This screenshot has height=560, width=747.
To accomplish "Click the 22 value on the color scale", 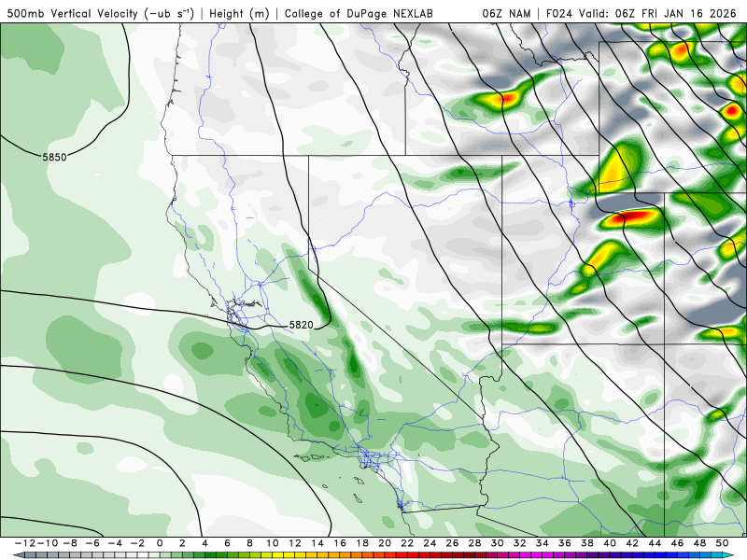I will point(407,543).
